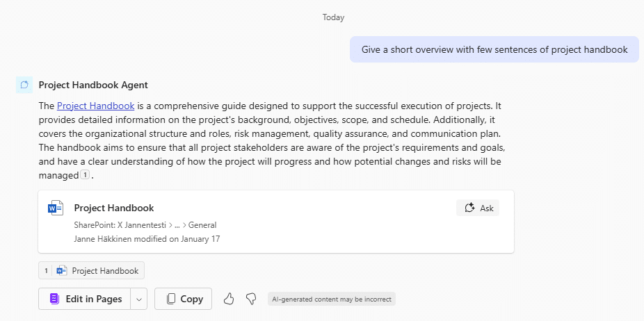Open the Project Handbook card title
The height and width of the screenshot is (321, 644).
(x=114, y=208)
